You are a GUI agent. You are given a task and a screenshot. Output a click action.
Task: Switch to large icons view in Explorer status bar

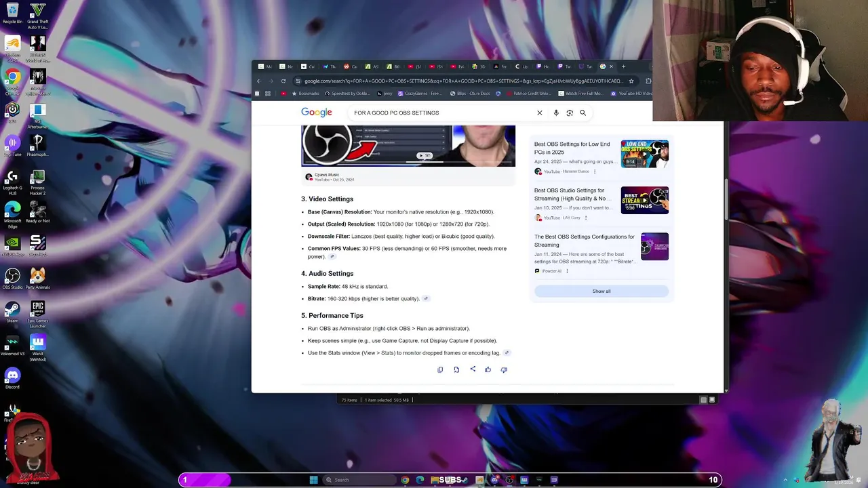point(712,400)
